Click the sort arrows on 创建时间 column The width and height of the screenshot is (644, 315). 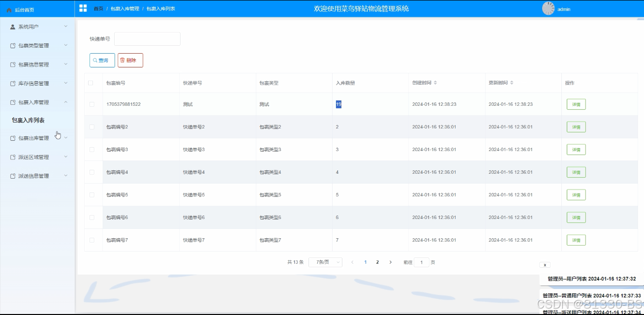click(435, 83)
